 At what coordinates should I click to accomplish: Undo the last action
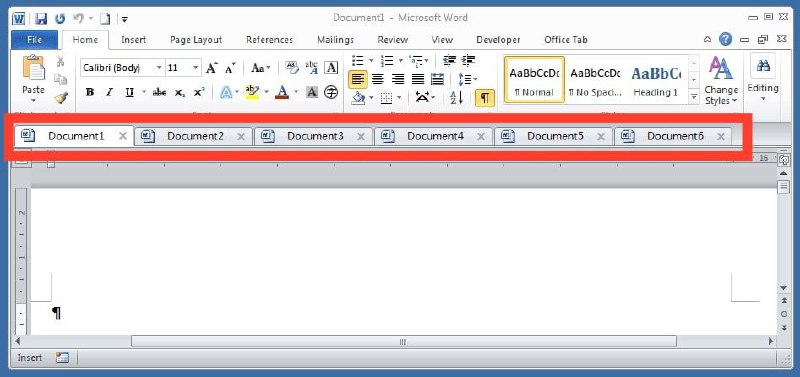[x=78, y=19]
